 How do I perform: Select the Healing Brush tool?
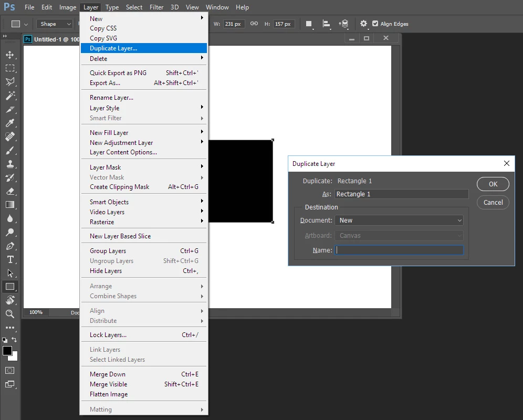(x=10, y=137)
